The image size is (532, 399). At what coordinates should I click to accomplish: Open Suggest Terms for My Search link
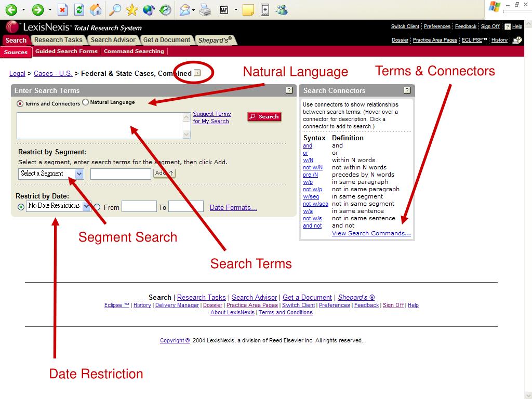tap(212, 117)
